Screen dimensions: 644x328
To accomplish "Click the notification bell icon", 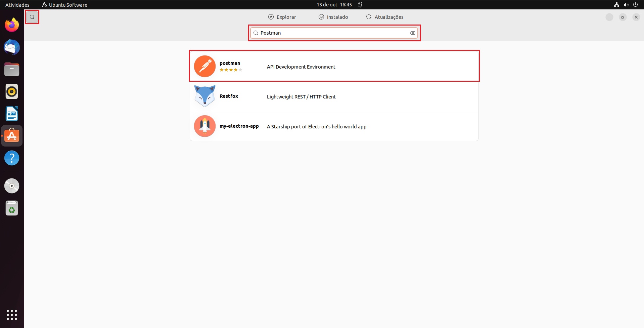I will [360, 5].
